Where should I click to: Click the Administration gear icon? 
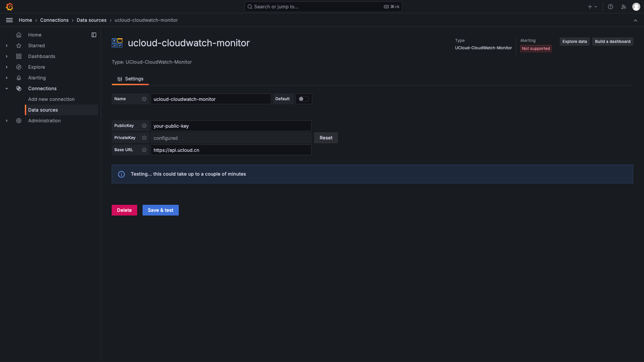[x=19, y=121]
